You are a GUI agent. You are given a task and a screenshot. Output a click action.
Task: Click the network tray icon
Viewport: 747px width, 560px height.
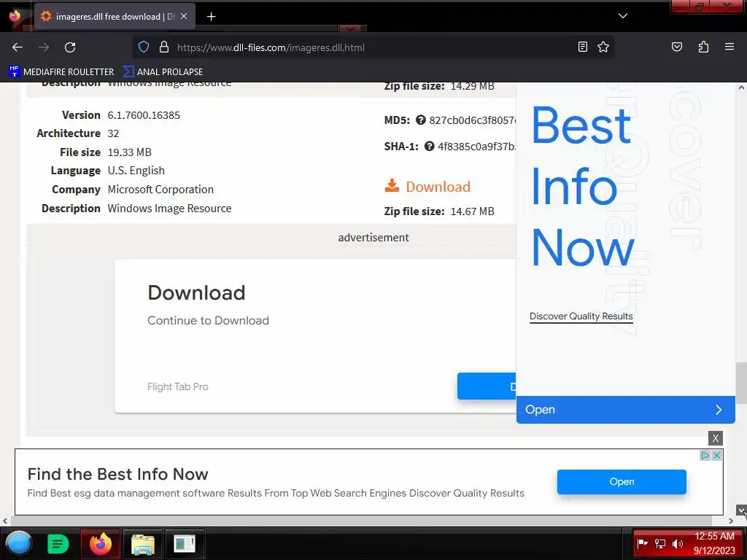click(x=660, y=543)
